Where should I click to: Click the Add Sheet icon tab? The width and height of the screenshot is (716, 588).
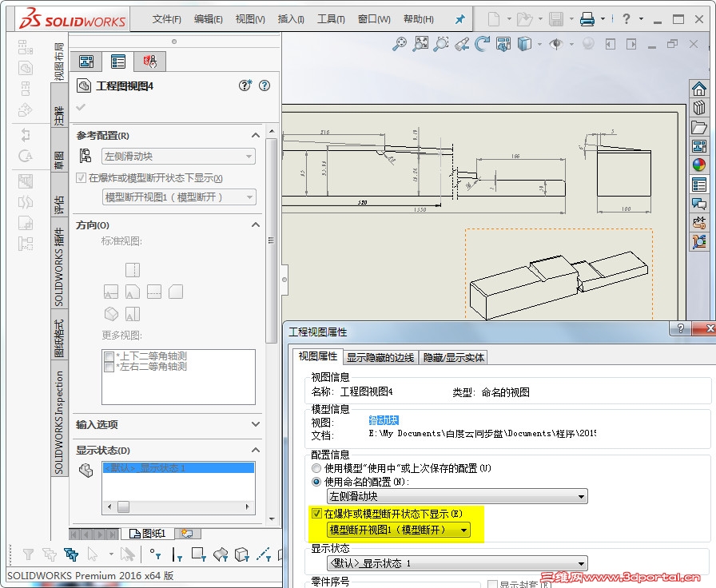[188, 533]
